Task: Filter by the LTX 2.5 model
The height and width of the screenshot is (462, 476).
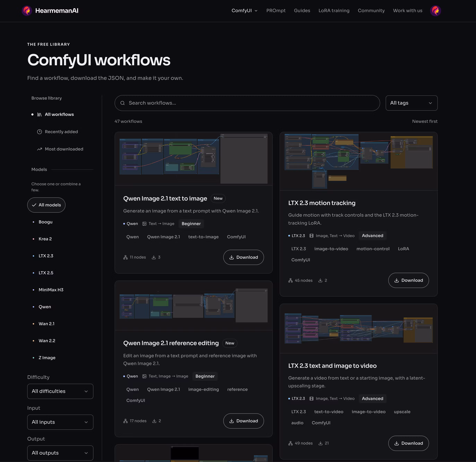Action: [46, 273]
